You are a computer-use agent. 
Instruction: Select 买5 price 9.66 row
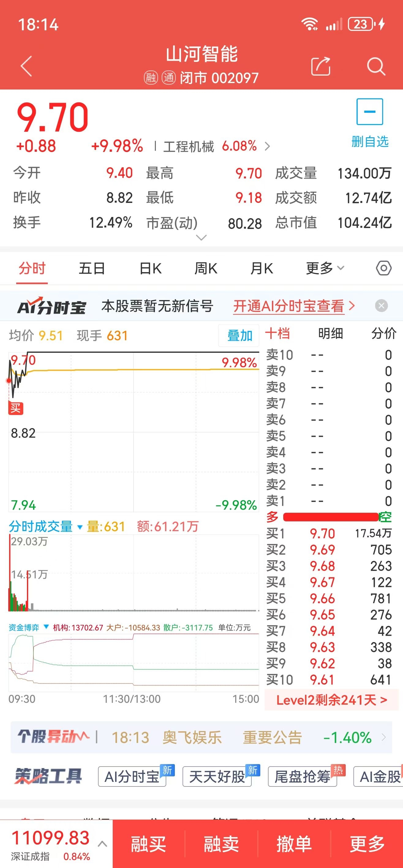pyautogui.click(x=329, y=598)
